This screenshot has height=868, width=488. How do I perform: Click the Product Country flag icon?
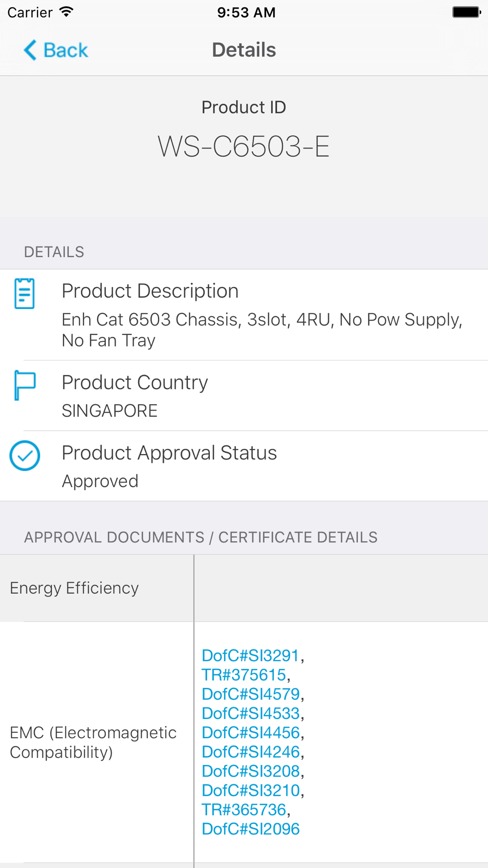(24, 385)
